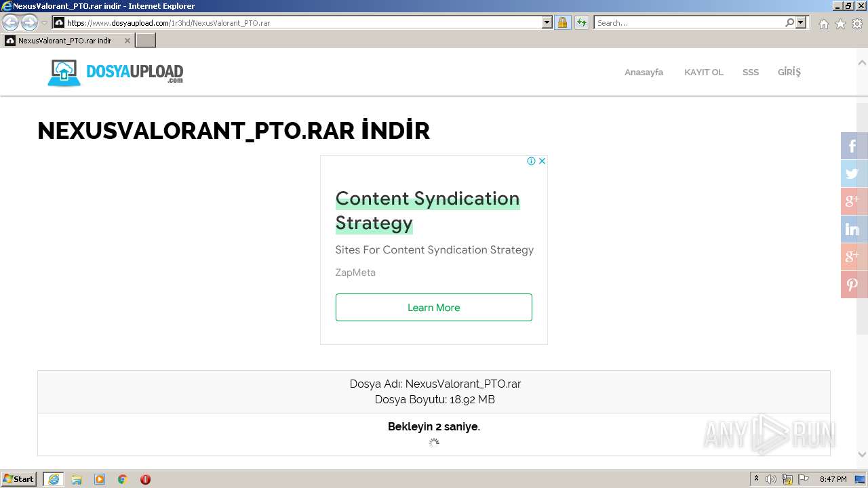The width and height of the screenshot is (868, 488).
Task: Open the SSS menu link
Action: (x=750, y=72)
